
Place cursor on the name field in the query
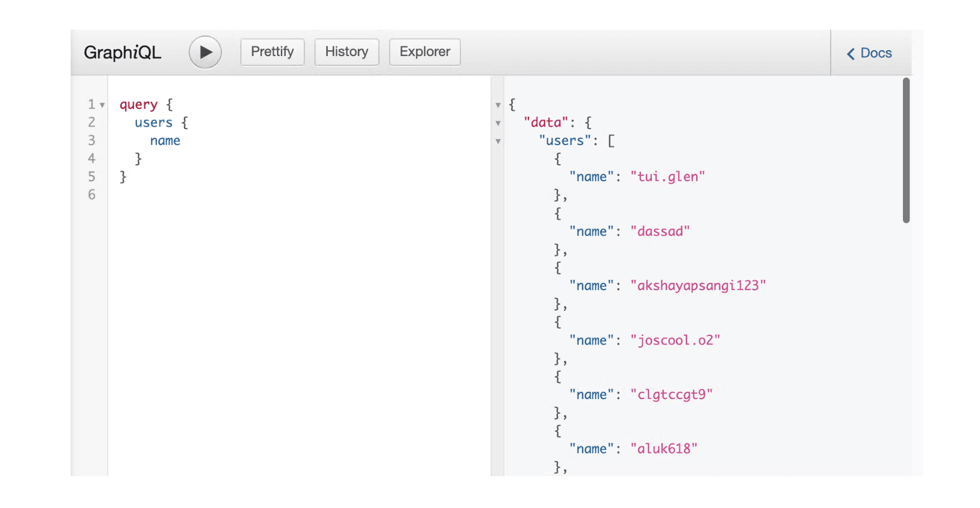(x=165, y=140)
